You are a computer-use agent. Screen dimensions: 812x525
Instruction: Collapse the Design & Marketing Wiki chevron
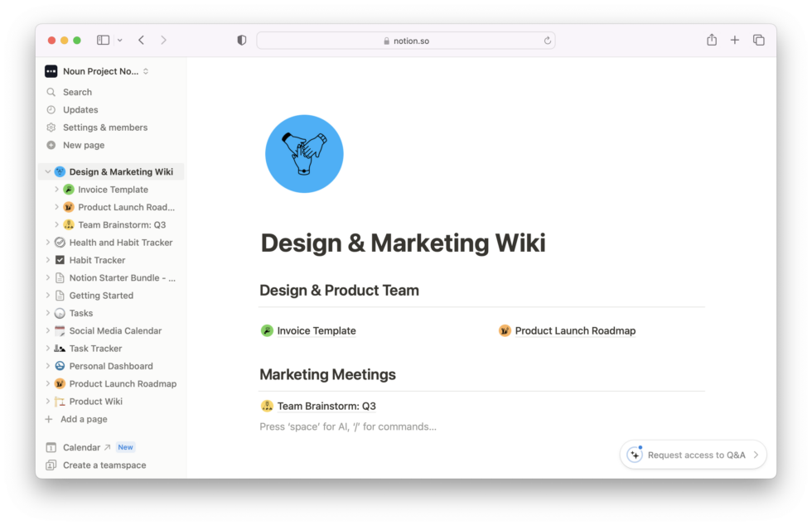pos(47,171)
